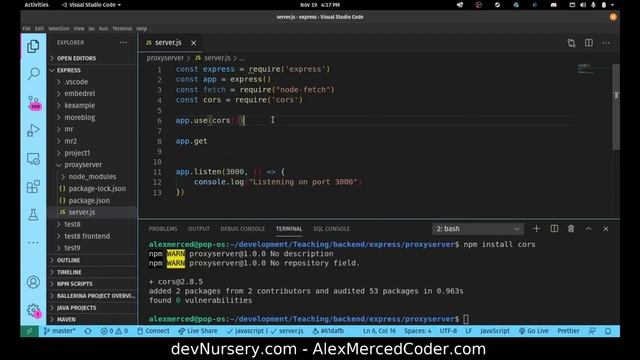Viewport: 640px width, 360px height.
Task: Open package-lock.json file
Action: (97, 189)
